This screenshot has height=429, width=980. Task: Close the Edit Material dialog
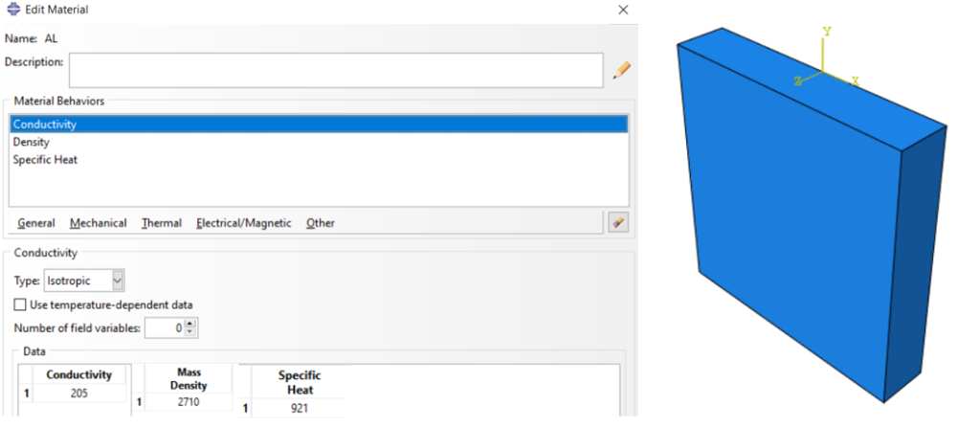coord(622,10)
